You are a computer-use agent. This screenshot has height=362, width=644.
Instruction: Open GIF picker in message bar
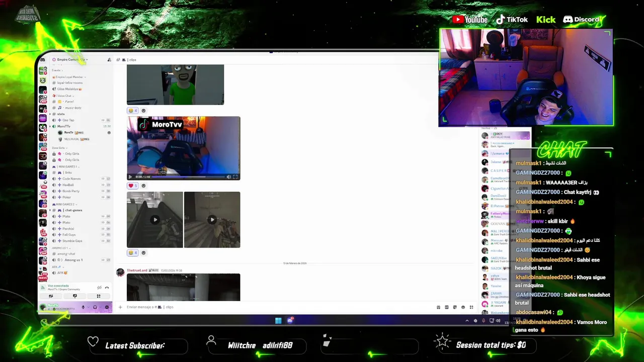click(x=447, y=307)
